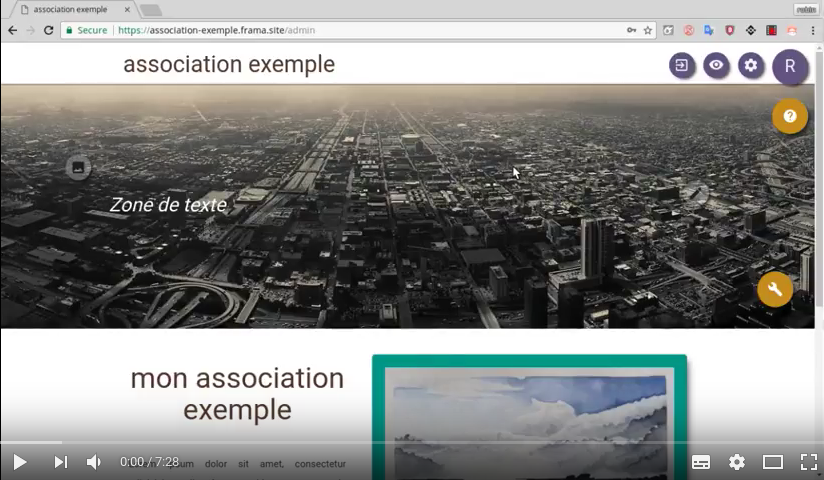Open Chrome three-dot menu
824x480 pixels.
pyautogui.click(x=812, y=30)
